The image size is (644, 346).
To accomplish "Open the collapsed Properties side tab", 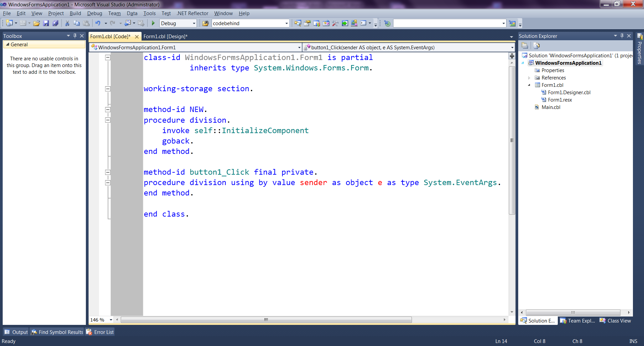I will click(640, 49).
